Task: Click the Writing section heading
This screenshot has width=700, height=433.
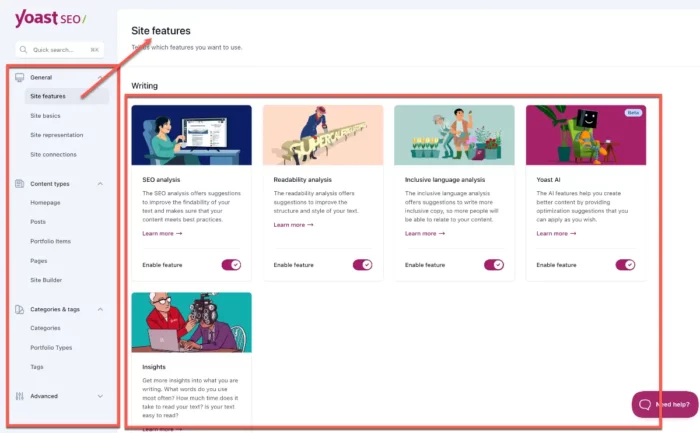Action: click(144, 86)
